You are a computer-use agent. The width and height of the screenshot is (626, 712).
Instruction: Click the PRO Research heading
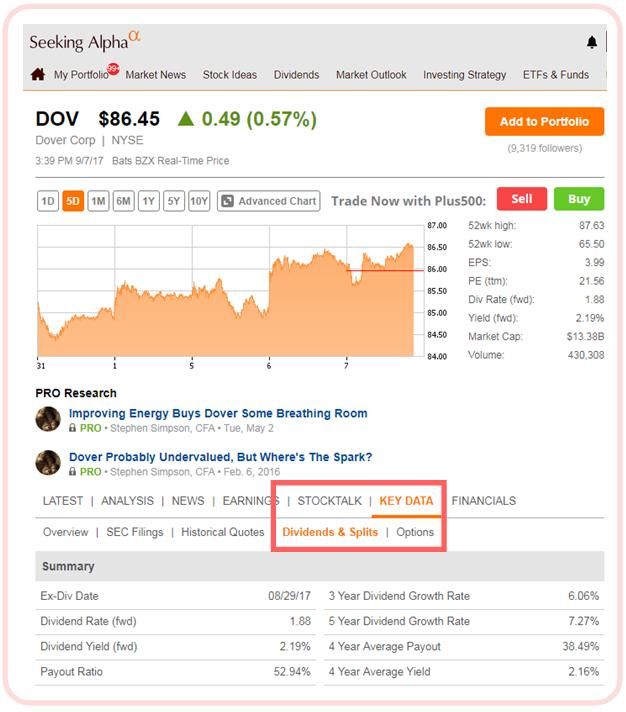point(76,393)
